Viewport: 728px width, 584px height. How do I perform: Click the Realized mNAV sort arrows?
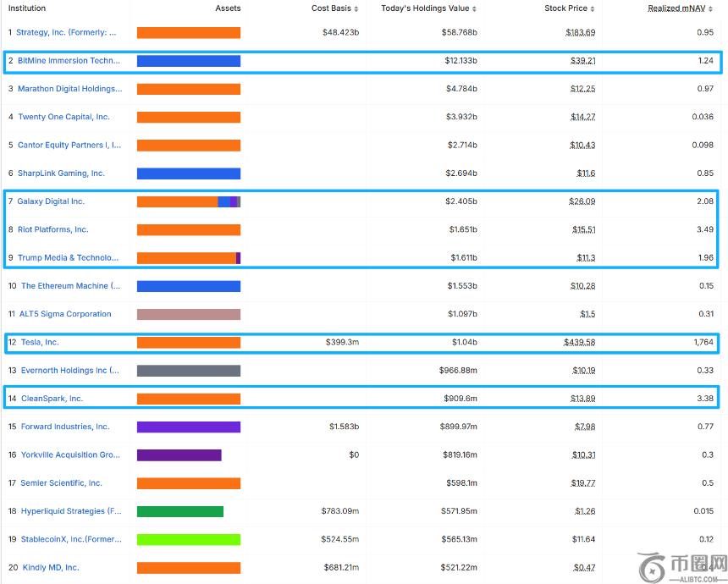point(711,8)
